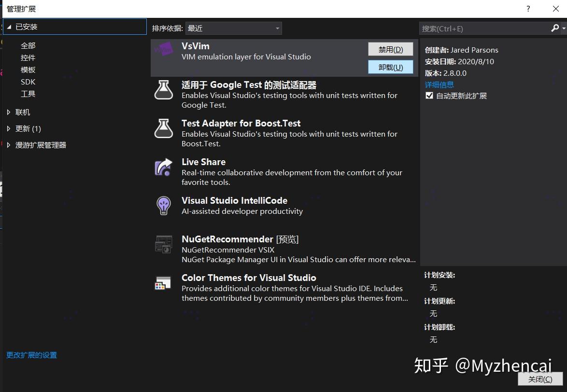Click the NuGetRecommender package icon
The image size is (567, 392).
(164, 244)
